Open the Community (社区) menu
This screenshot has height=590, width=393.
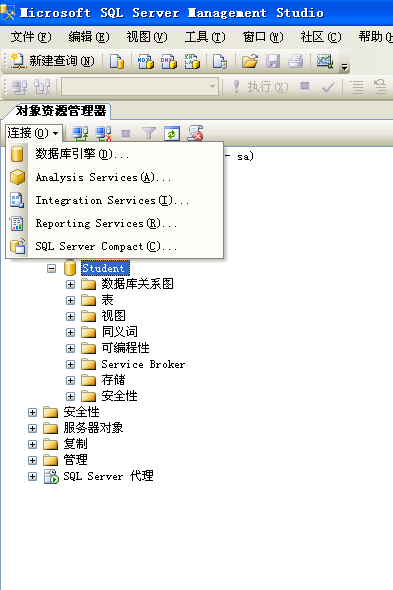[x=320, y=37]
